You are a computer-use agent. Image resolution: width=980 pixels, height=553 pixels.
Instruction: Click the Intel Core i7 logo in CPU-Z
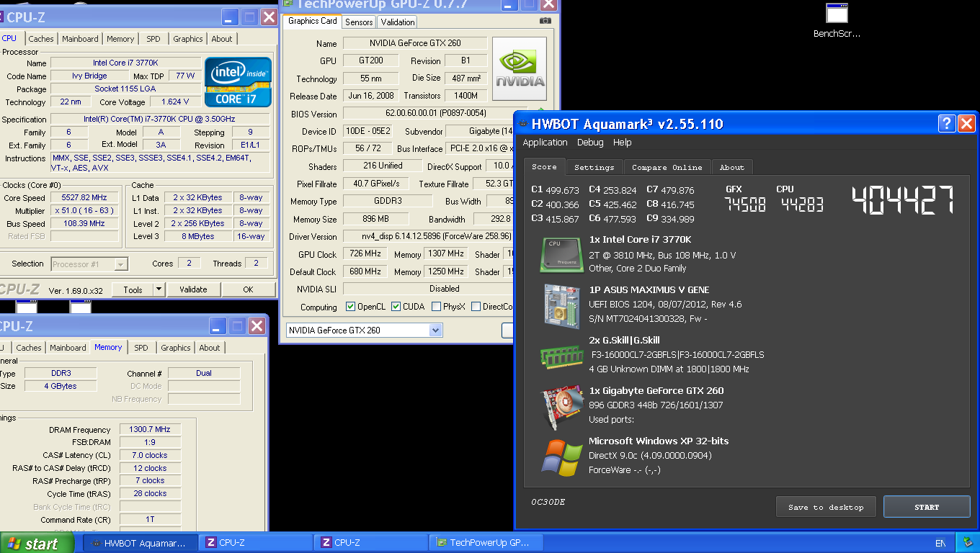tap(239, 81)
